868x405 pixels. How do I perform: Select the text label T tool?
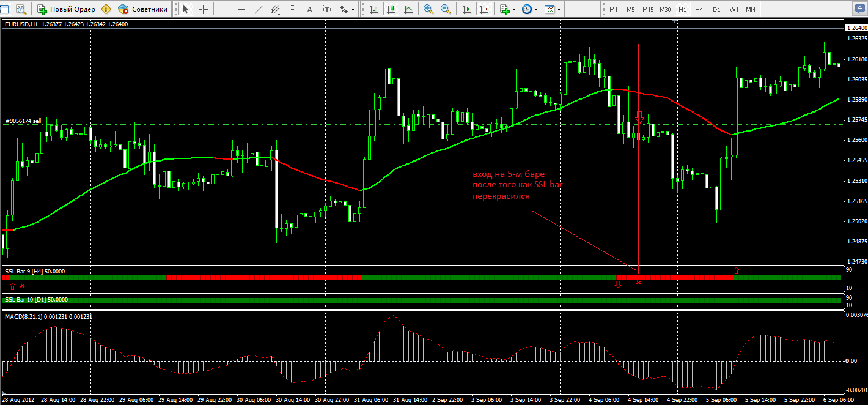tap(326, 9)
